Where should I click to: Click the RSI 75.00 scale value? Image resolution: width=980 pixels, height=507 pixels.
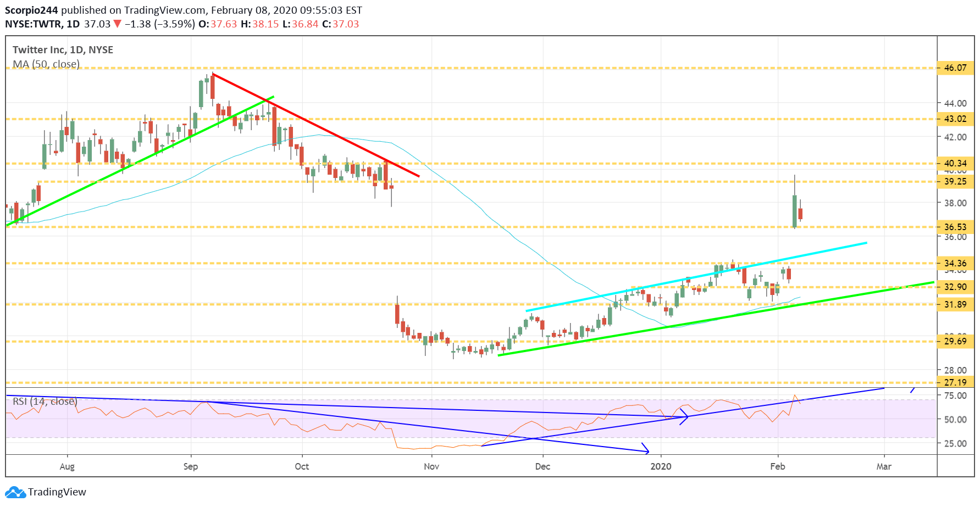(955, 395)
